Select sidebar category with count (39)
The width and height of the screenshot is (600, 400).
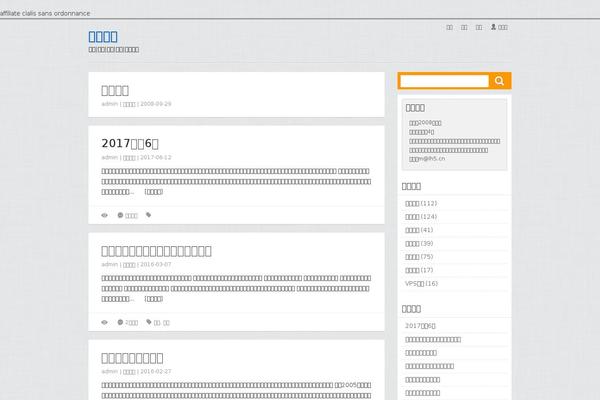tap(419, 243)
